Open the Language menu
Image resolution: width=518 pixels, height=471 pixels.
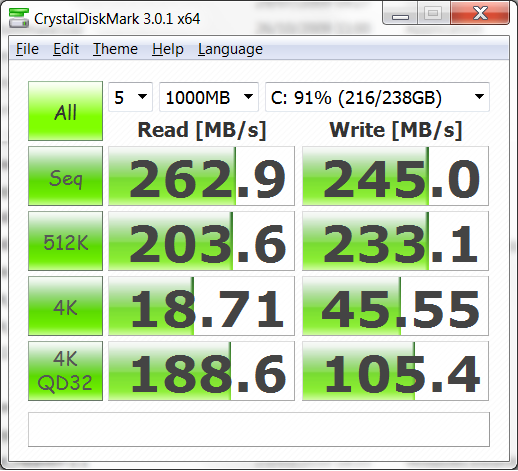pos(230,49)
